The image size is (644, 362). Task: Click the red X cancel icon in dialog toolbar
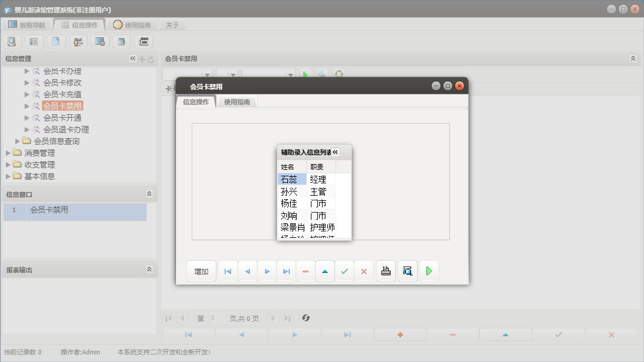pyautogui.click(x=364, y=271)
